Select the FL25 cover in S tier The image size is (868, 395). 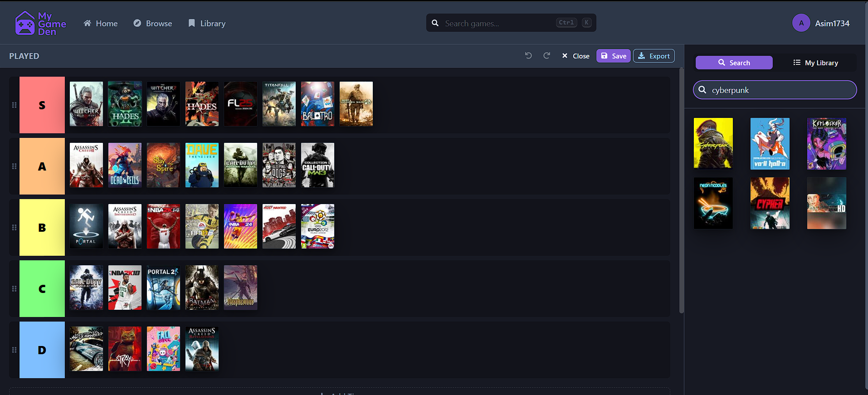(240, 104)
